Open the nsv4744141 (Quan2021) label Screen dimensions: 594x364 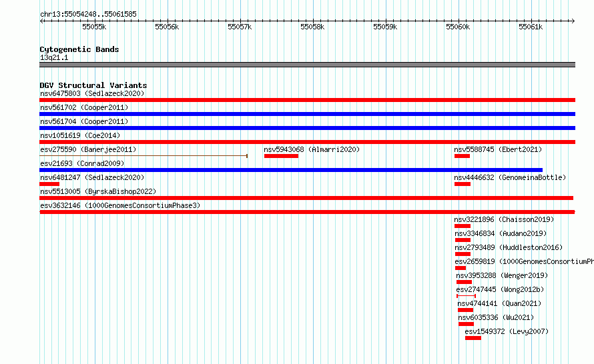click(499, 303)
